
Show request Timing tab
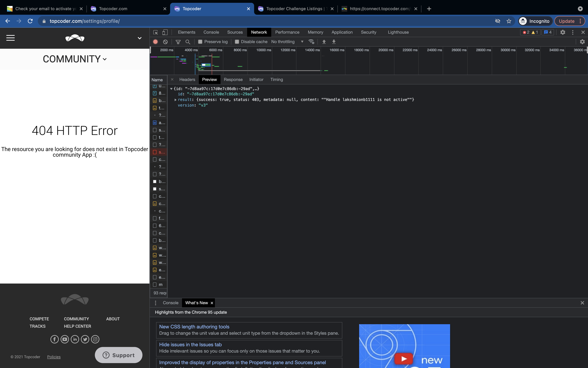pyautogui.click(x=276, y=80)
